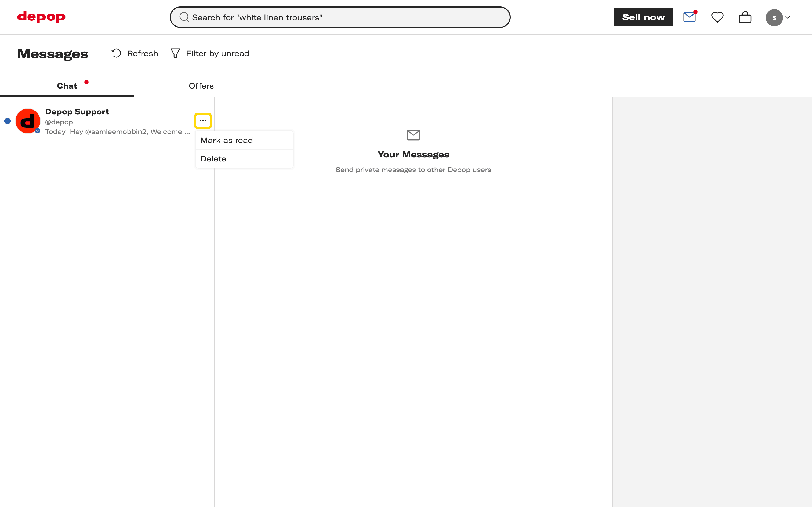Viewport: 812px width, 507px height.
Task: Switch to the Offers tab
Action: [x=201, y=86]
